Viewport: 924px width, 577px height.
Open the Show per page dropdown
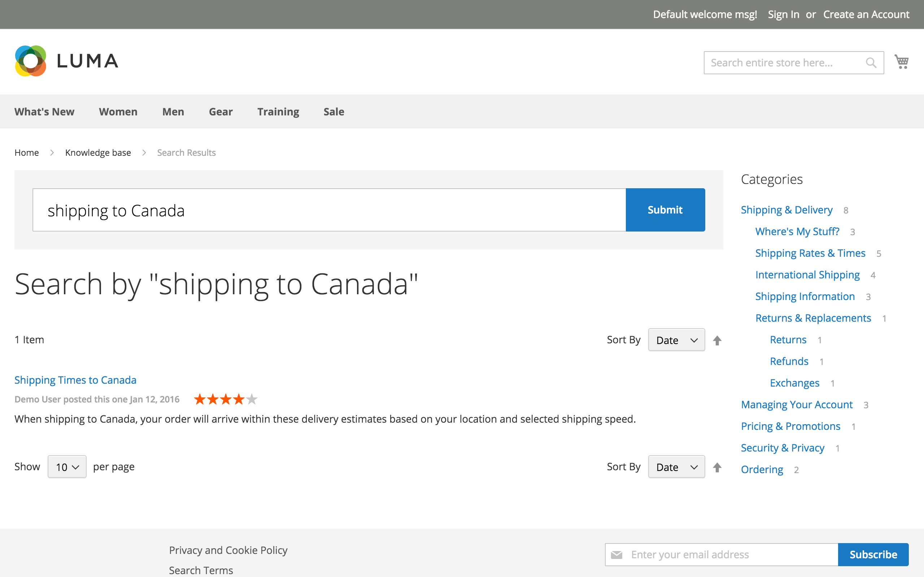66,466
